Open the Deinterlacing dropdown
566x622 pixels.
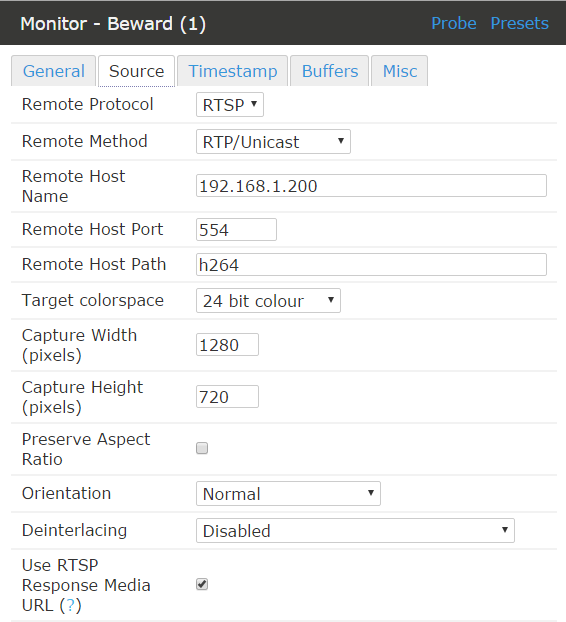(x=355, y=531)
